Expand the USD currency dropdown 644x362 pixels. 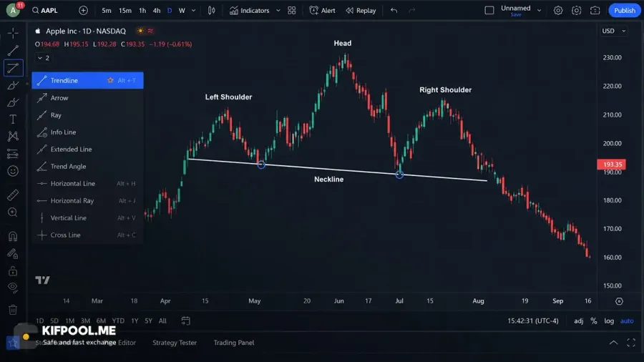tap(614, 31)
